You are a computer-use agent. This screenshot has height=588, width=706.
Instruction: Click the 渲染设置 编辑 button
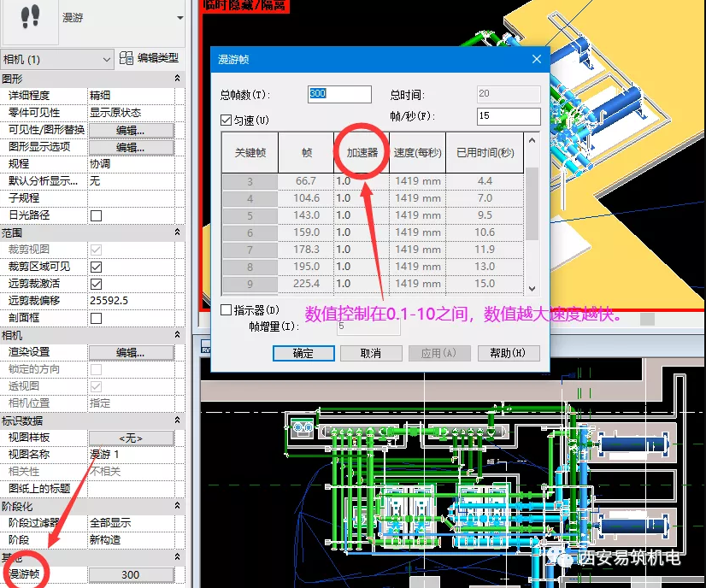tap(131, 352)
